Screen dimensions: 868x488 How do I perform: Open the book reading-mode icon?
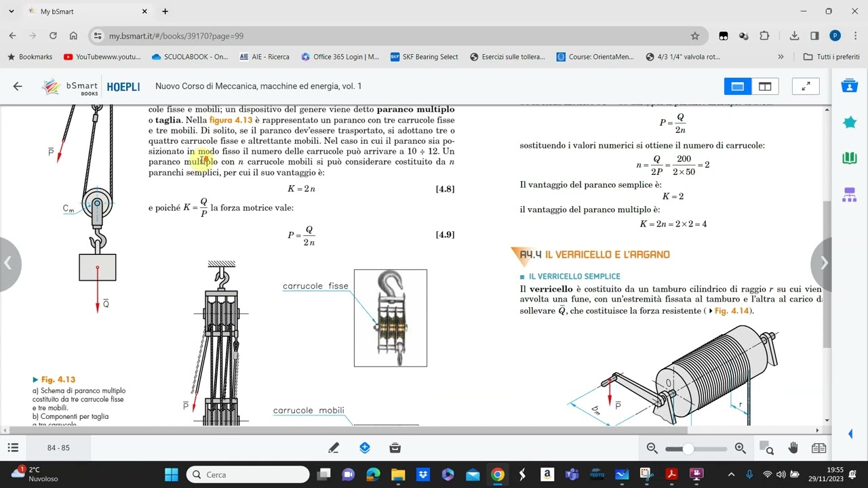818,448
